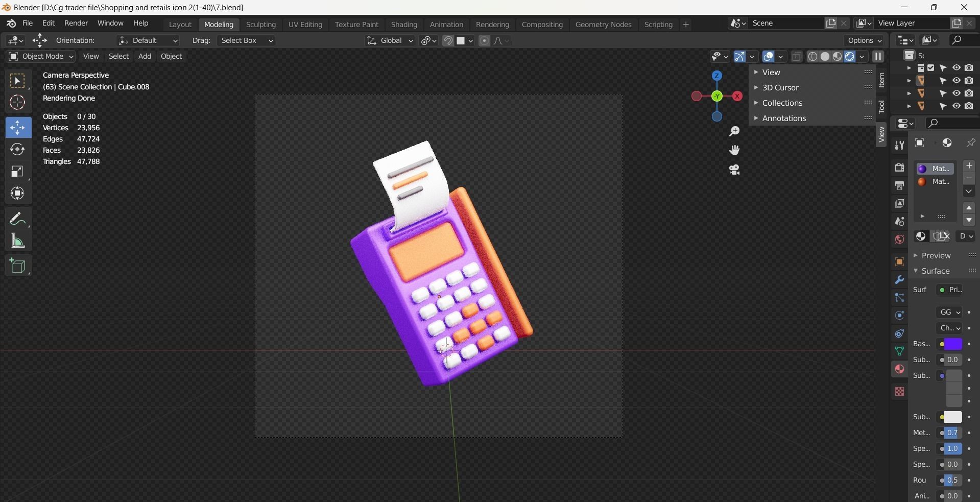Viewport: 980px width, 502px height.
Task: Open the Render properties tab icon
Action: pos(899,168)
